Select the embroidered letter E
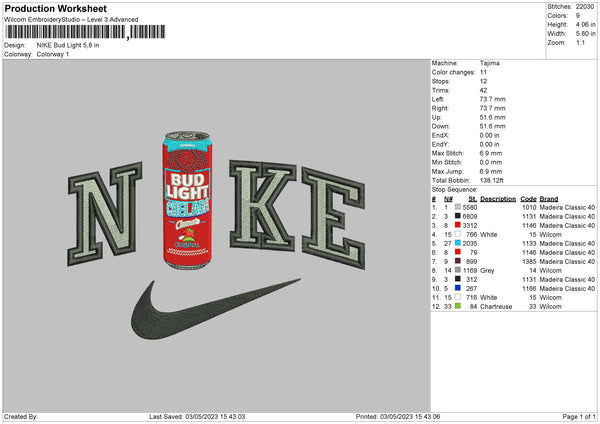Viewport: 600px width, 424px height. pyautogui.click(x=333, y=218)
